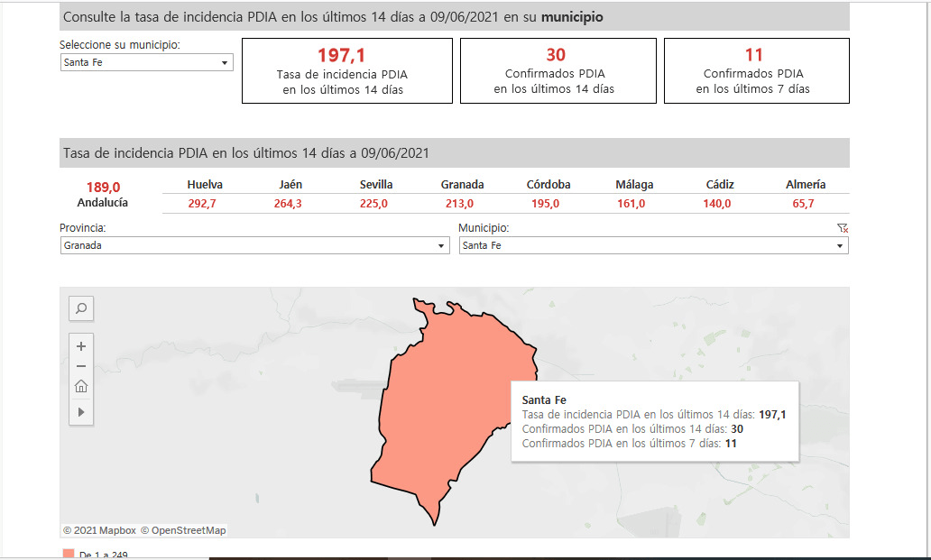
Task: Select the Huelva province header
Action: coord(205,185)
